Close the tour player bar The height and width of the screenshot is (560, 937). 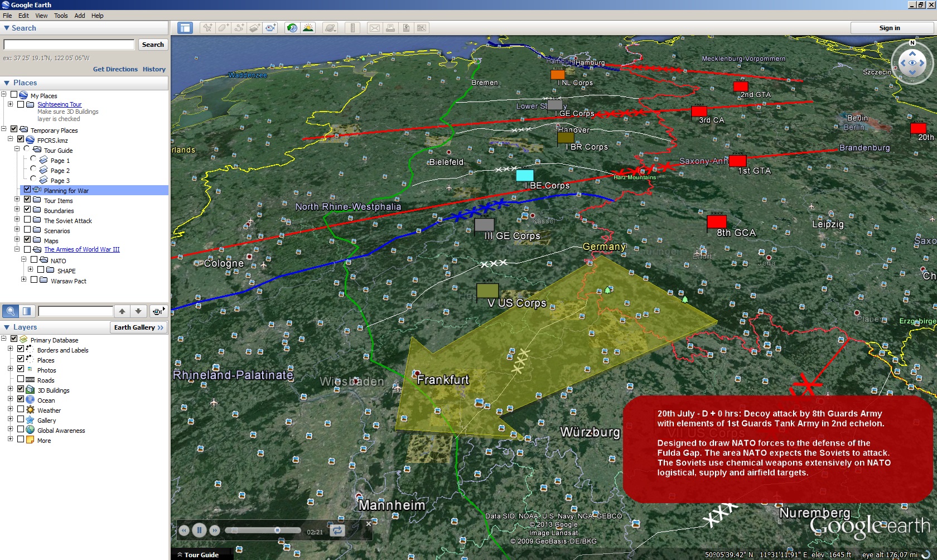368,524
